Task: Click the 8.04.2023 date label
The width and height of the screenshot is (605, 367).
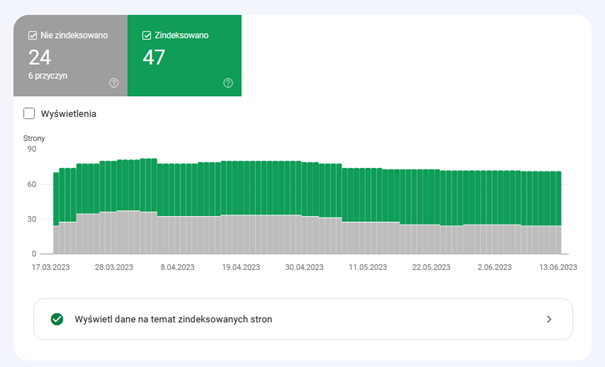Action: coord(177,267)
